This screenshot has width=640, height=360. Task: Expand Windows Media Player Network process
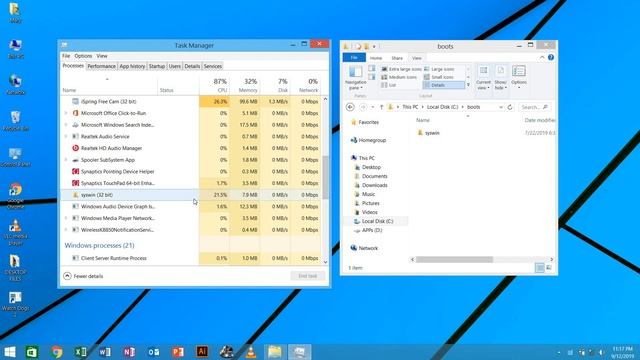(x=66, y=218)
